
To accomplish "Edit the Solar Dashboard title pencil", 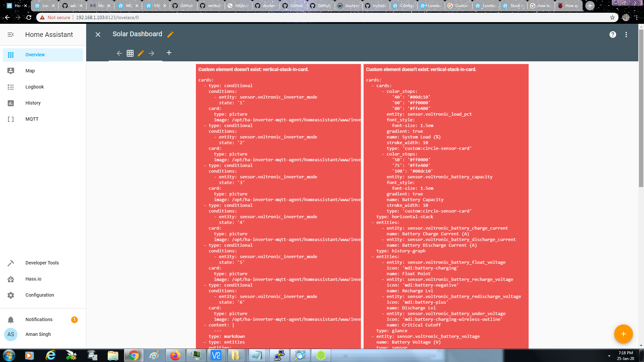I will click(x=170, y=35).
